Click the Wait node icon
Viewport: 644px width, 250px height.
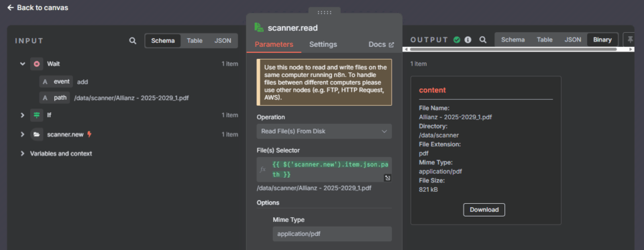37,64
